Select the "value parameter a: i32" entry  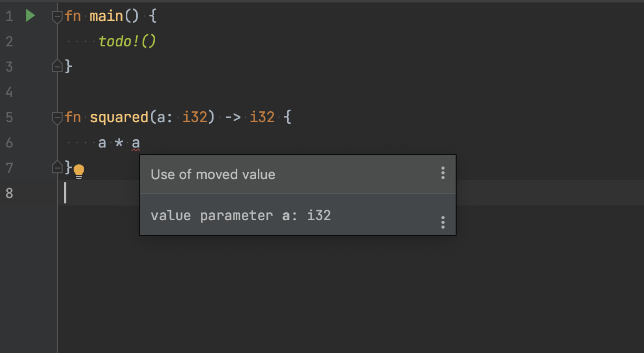[x=240, y=215]
